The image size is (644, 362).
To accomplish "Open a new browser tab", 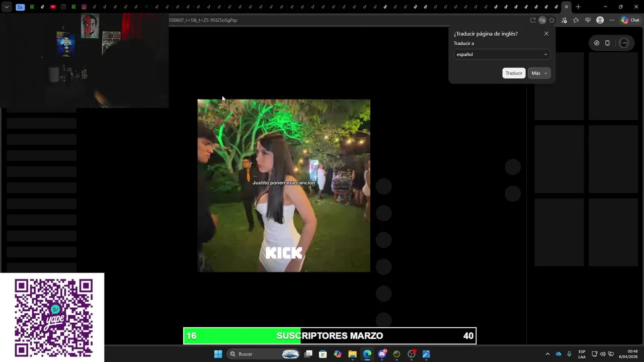I will point(578,7).
